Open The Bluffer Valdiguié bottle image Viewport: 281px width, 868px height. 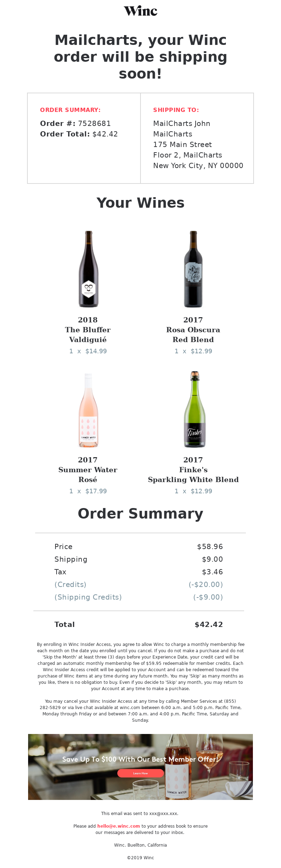click(x=88, y=269)
